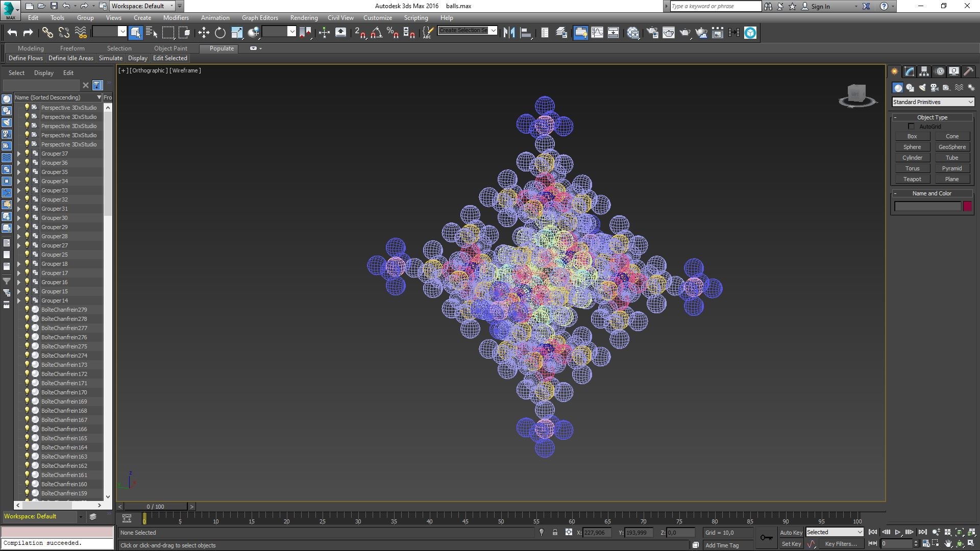This screenshot has width=980, height=551.
Task: Open the Modify command panel tab
Action: click(x=909, y=71)
